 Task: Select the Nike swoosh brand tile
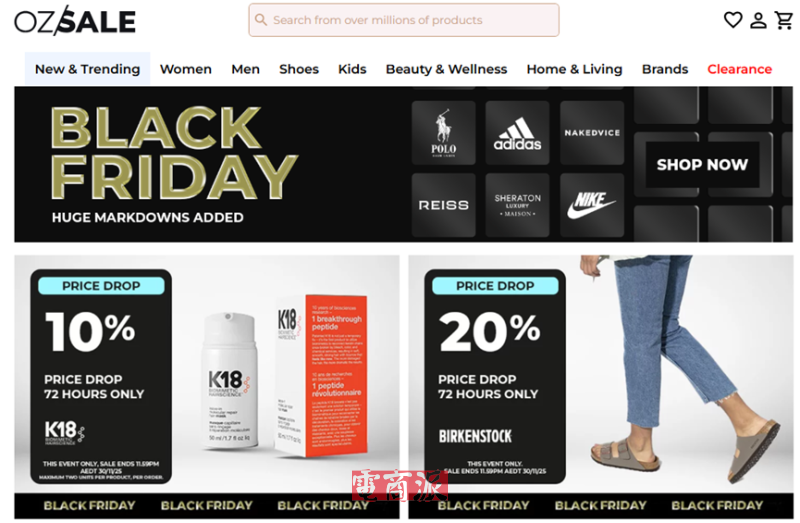(x=592, y=205)
